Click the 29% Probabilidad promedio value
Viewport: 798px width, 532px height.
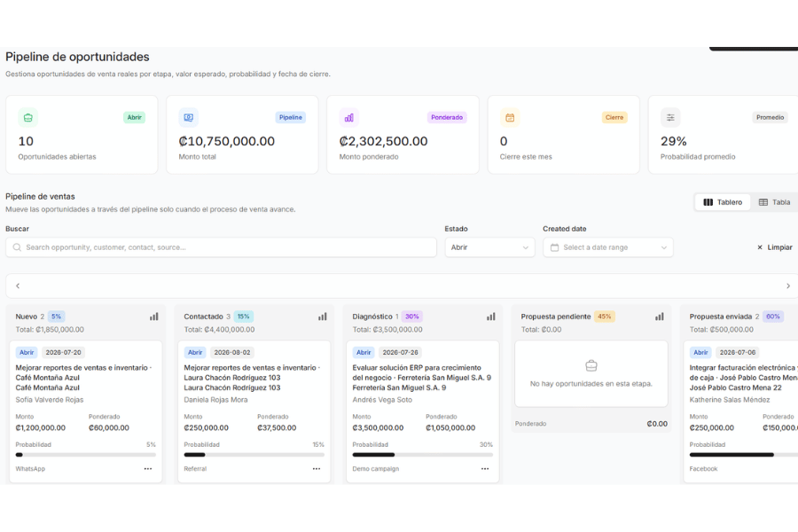point(674,141)
